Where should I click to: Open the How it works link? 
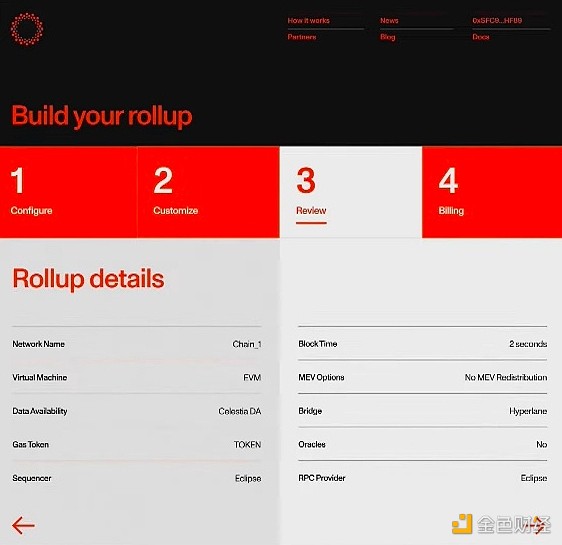(308, 20)
